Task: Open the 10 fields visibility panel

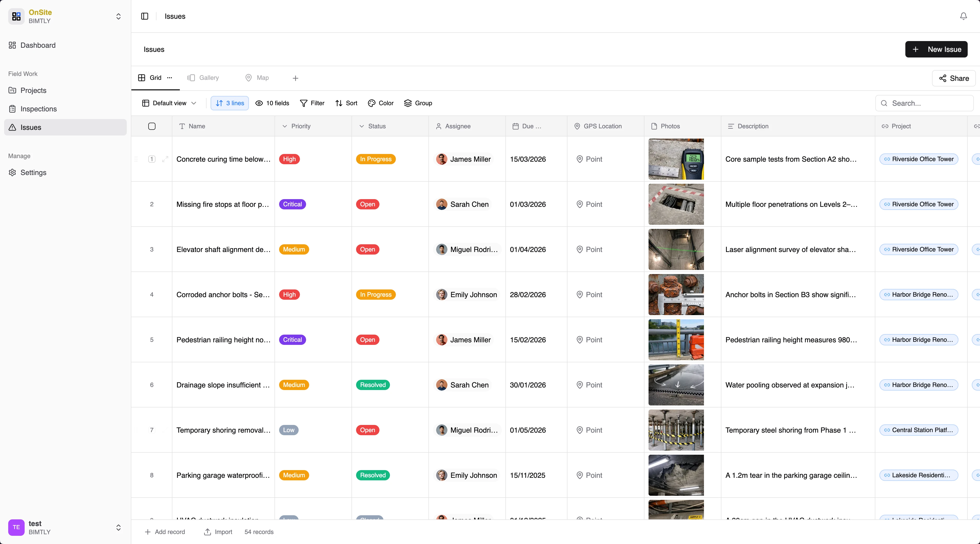Action: pos(272,103)
